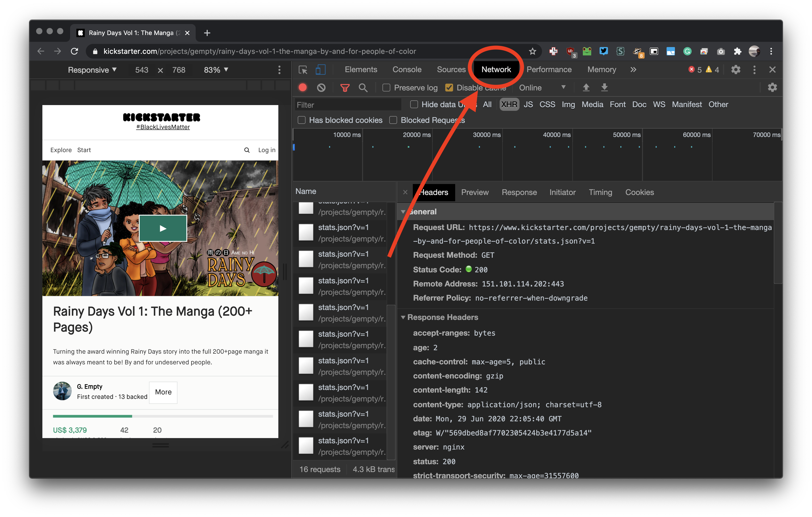812x517 pixels.
Task: Open the Cookies tab
Action: pyautogui.click(x=639, y=192)
